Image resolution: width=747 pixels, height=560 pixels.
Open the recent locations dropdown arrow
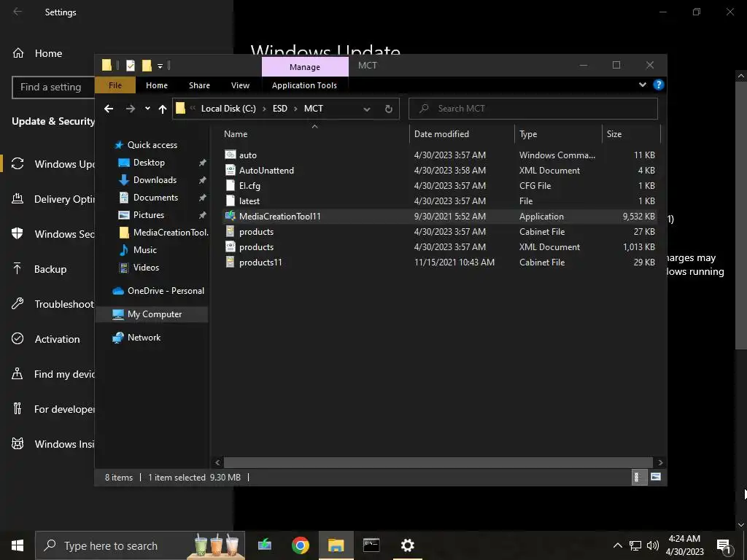point(147,109)
